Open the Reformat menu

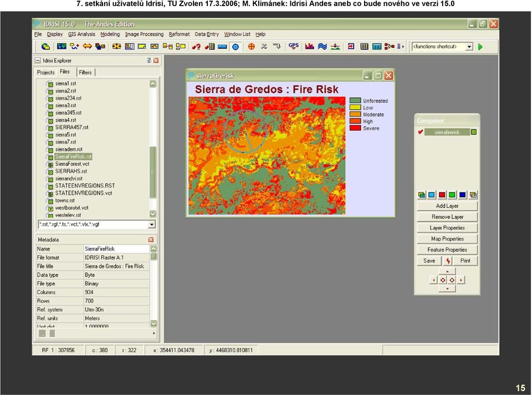pos(179,34)
